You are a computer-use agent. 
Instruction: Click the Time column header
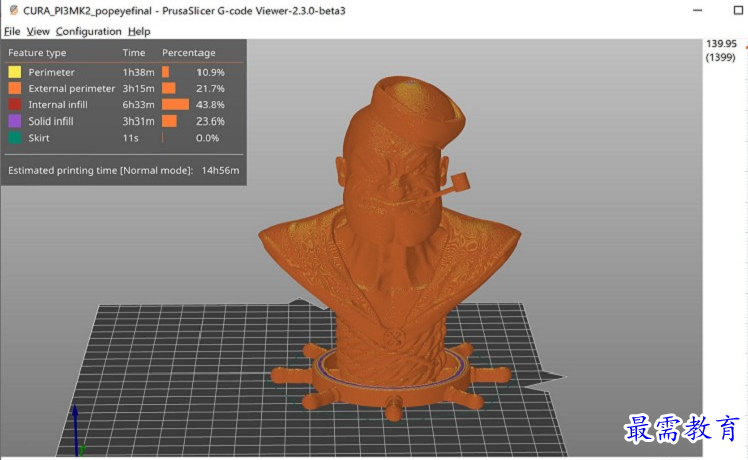coord(134,52)
